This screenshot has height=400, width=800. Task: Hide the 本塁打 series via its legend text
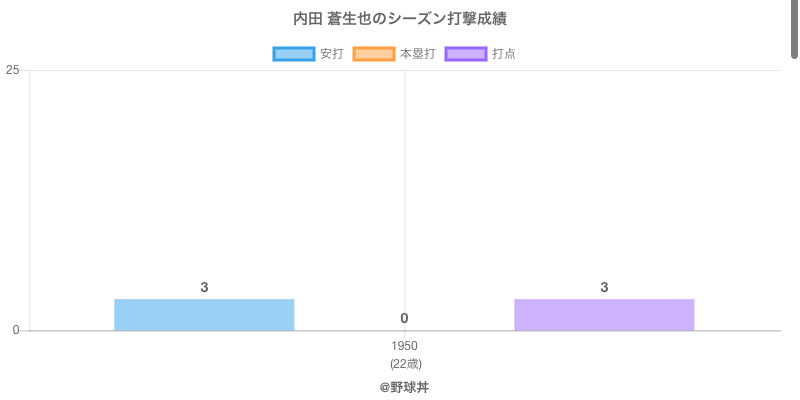pos(417,54)
